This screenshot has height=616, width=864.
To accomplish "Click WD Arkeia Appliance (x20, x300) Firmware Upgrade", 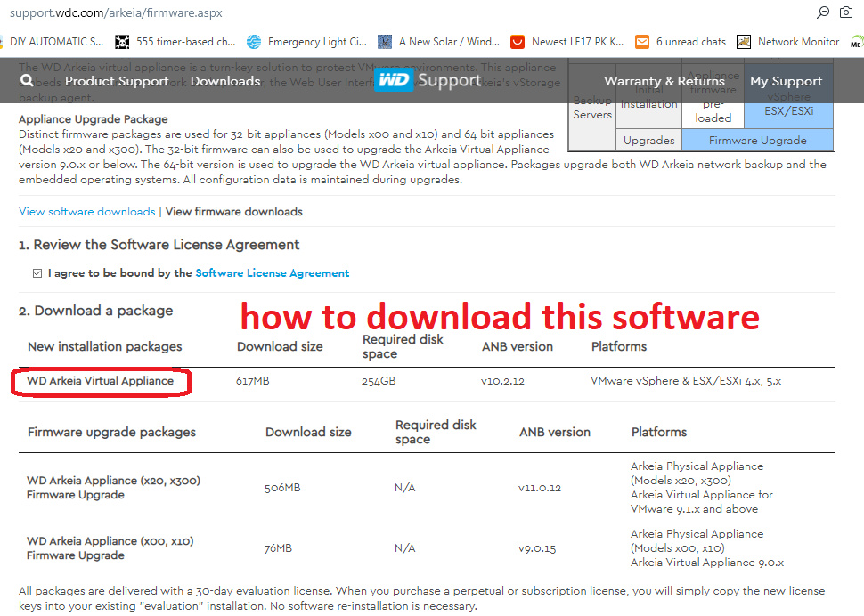I will point(113,488).
